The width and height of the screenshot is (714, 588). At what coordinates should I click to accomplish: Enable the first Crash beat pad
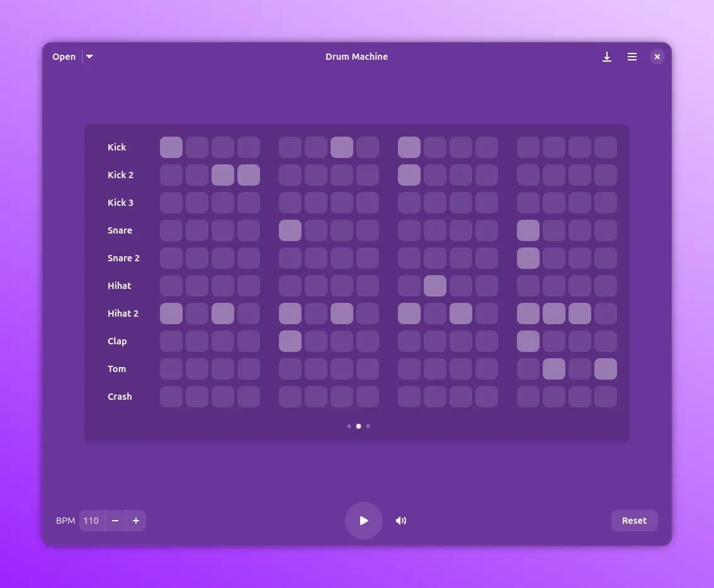click(x=171, y=397)
